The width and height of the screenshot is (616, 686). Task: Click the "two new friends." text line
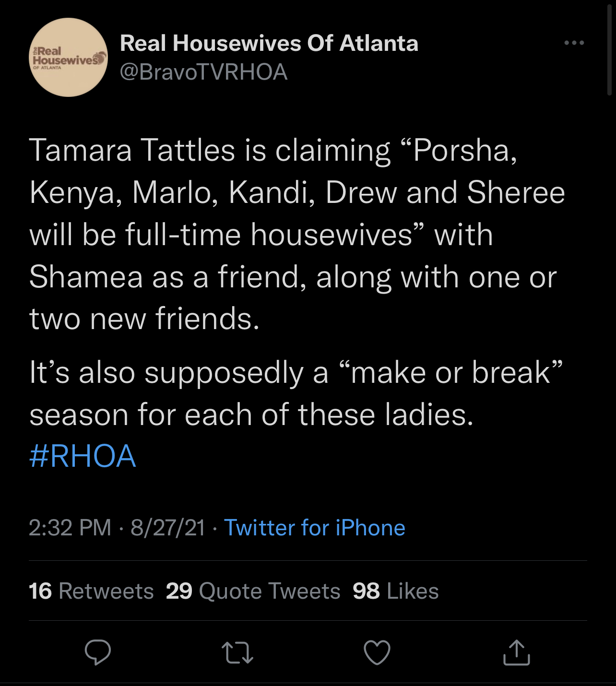point(144,319)
